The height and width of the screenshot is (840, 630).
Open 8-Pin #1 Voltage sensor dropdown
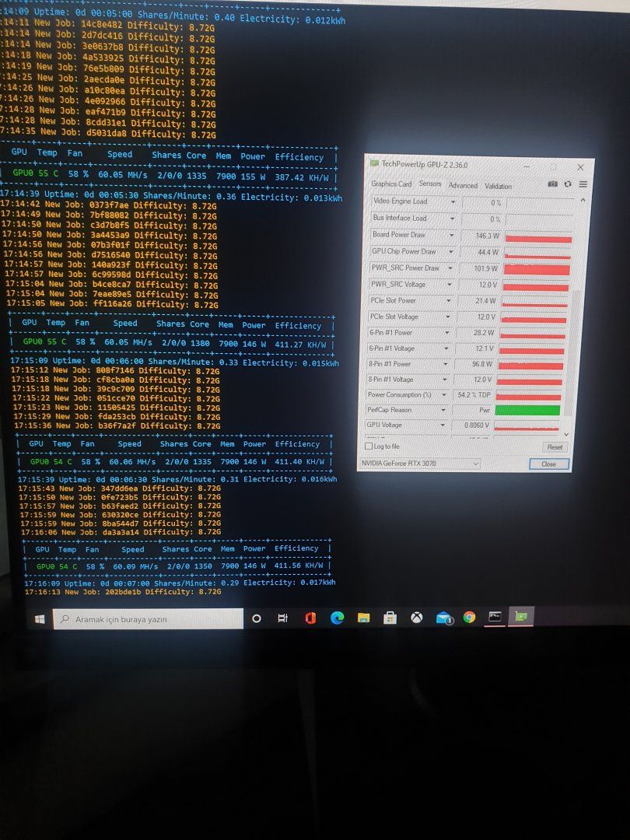coord(445,380)
